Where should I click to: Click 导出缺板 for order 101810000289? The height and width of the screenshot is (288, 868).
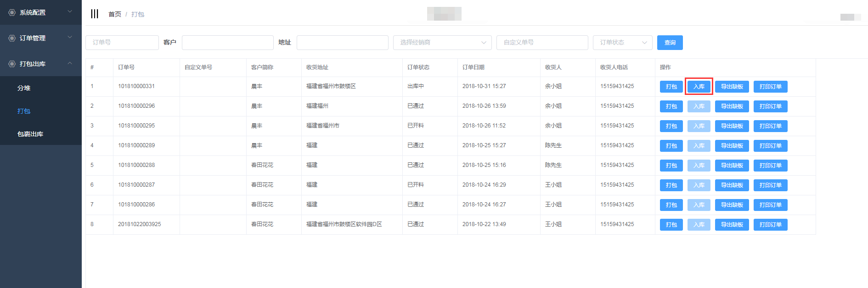732,146
